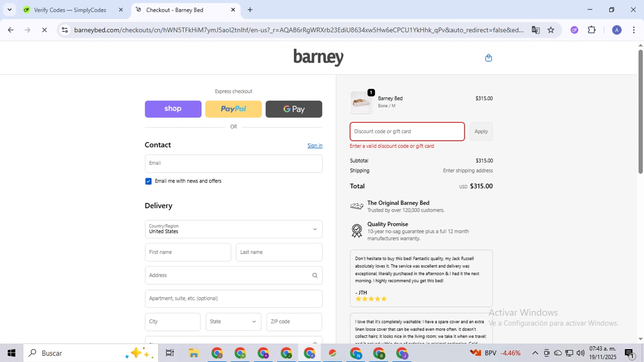
Task: Click the OneDrive cloud tray icon
Action: (x=558, y=353)
